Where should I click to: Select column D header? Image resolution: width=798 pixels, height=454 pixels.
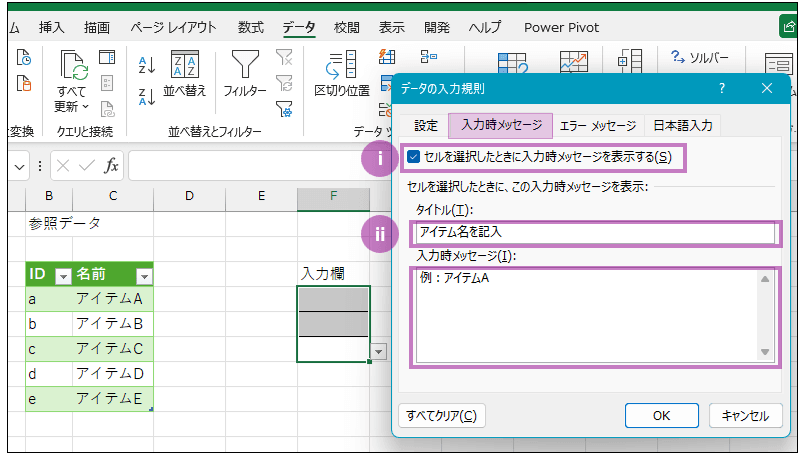[189, 196]
